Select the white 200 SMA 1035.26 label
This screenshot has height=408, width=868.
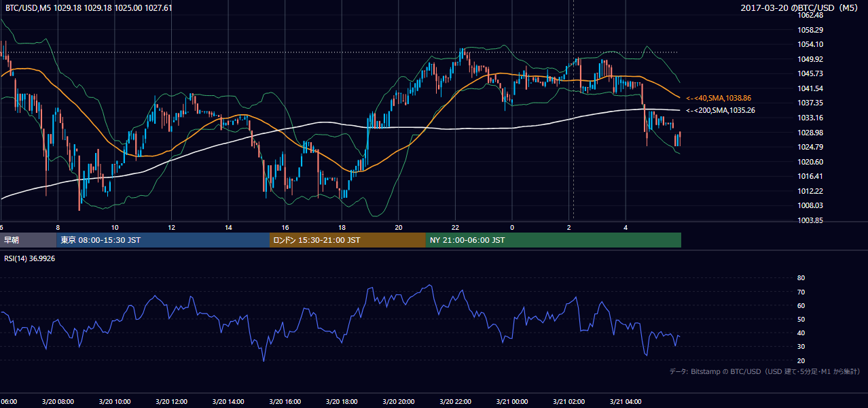click(x=721, y=110)
